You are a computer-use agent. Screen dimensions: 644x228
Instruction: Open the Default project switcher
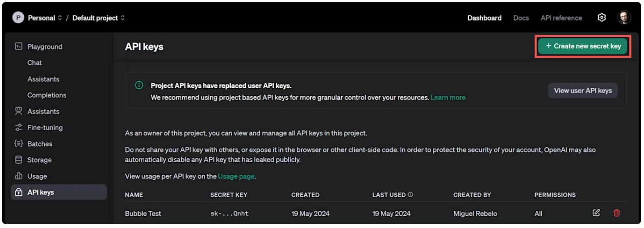tap(98, 18)
